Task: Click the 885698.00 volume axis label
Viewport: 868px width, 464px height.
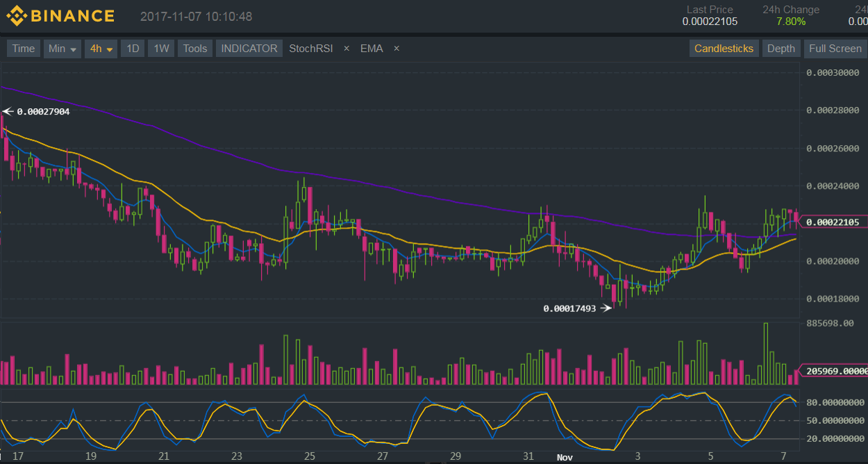Action: (x=830, y=324)
